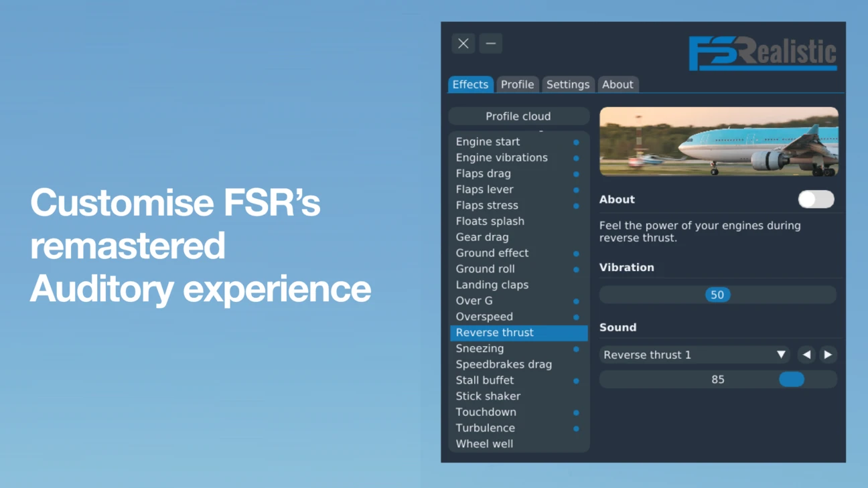Open the Touchdown effect

click(518, 412)
